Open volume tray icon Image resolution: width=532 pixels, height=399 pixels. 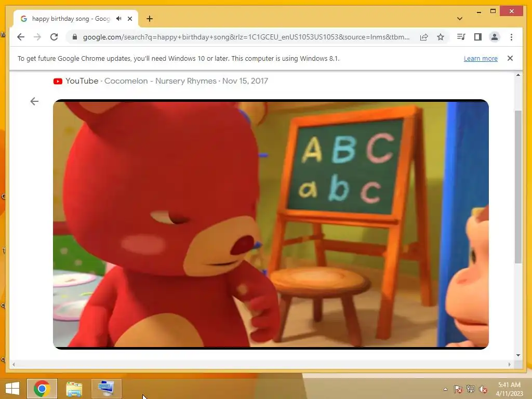(483, 389)
